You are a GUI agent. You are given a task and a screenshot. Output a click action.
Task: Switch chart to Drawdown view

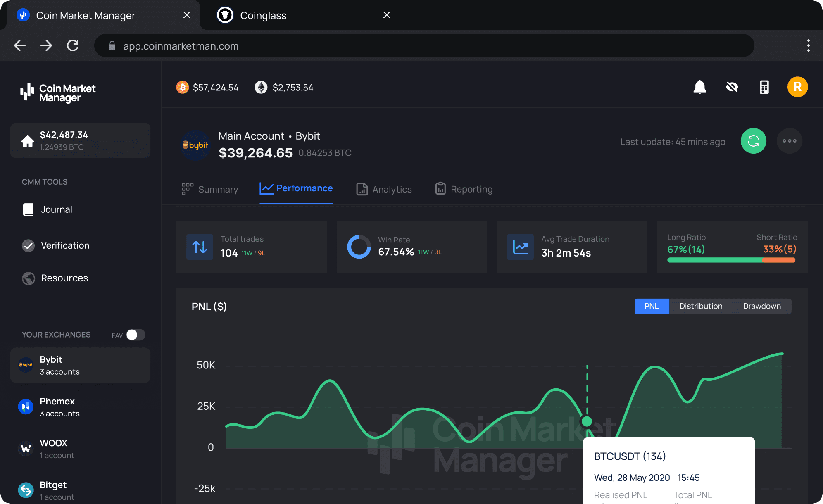click(762, 306)
